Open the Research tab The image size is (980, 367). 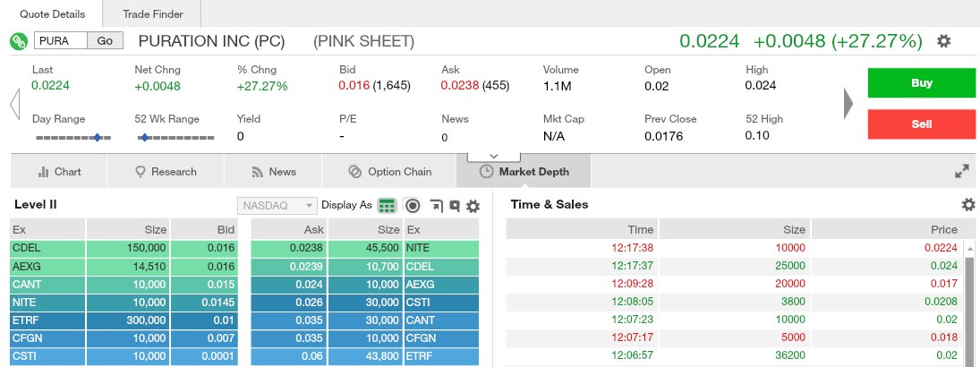[x=166, y=171]
